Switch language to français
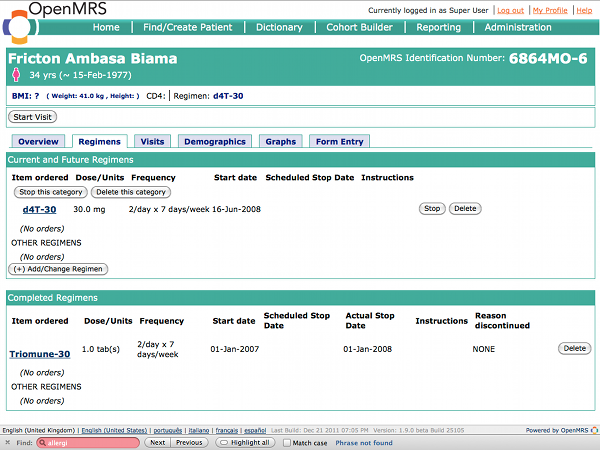Image resolution: width=600 pixels, height=450 pixels. (x=227, y=430)
